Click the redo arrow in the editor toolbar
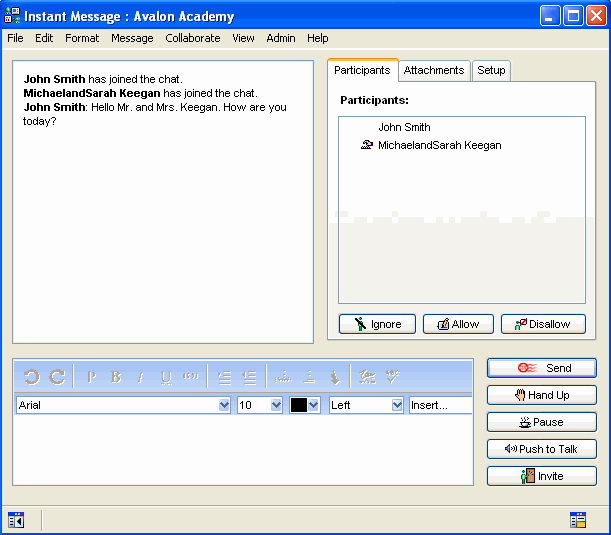This screenshot has height=535, width=611. pyautogui.click(x=57, y=377)
